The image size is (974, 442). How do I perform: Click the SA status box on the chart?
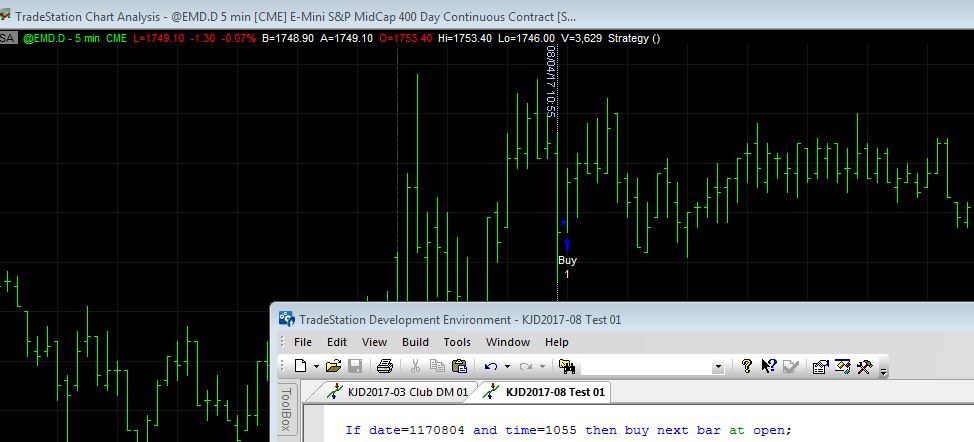point(7,38)
